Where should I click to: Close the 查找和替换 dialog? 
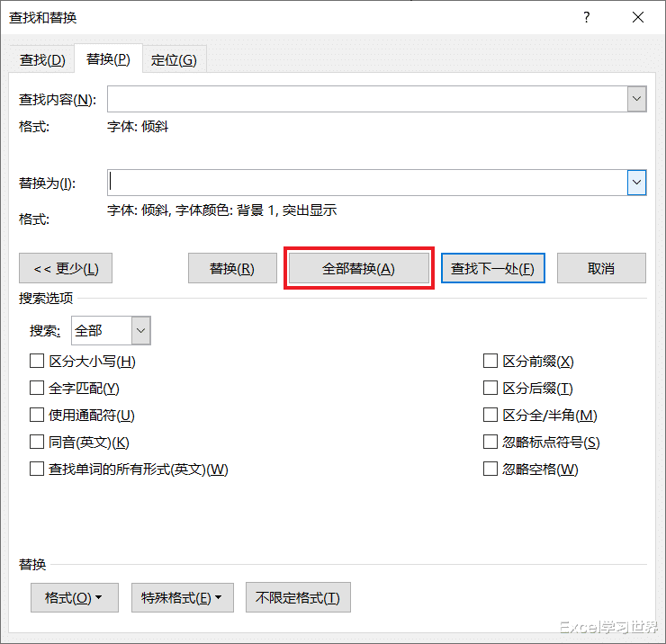(x=638, y=17)
